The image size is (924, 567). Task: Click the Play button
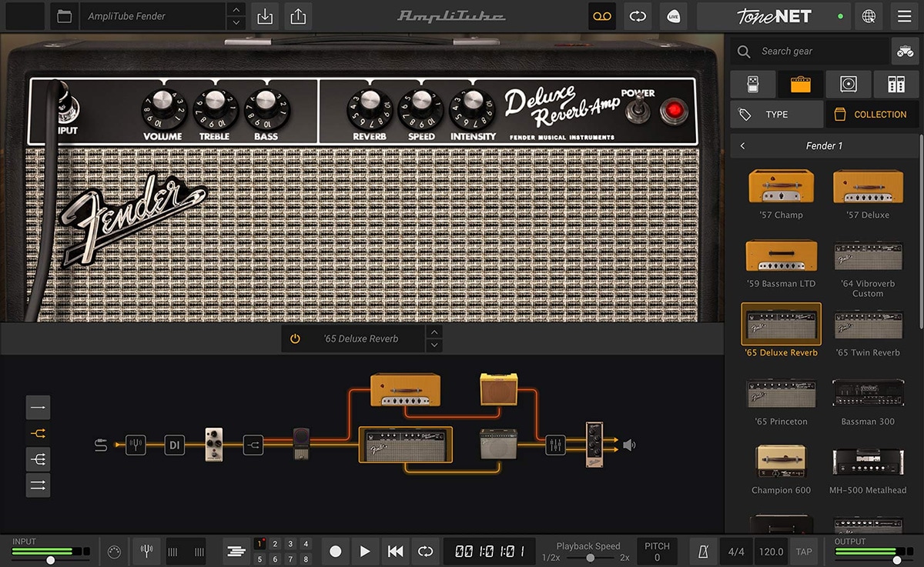(x=365, y=551)
